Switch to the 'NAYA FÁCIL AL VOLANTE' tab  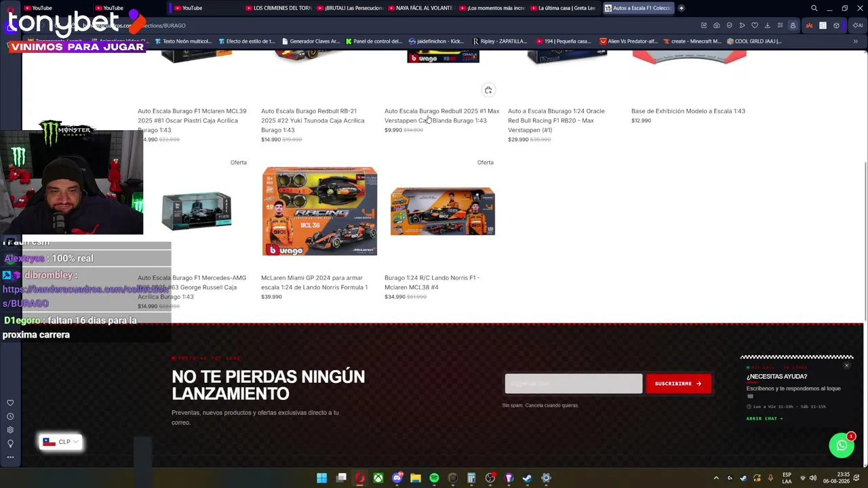pos(421,8)
